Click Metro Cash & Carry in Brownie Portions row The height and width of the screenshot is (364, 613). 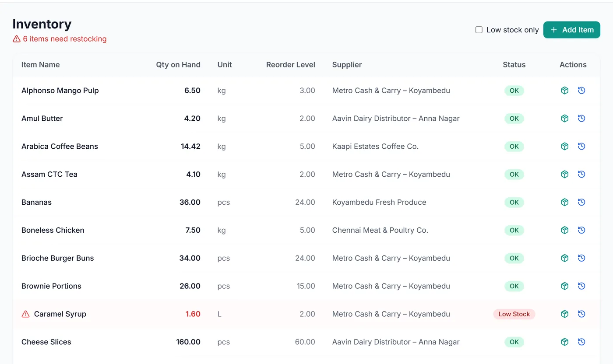coord(391,286)
